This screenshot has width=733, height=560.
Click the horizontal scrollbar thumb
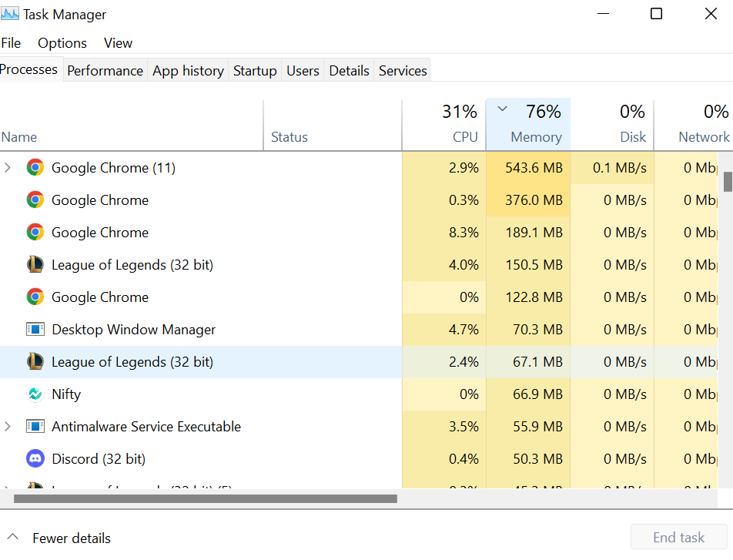[205, 498]
